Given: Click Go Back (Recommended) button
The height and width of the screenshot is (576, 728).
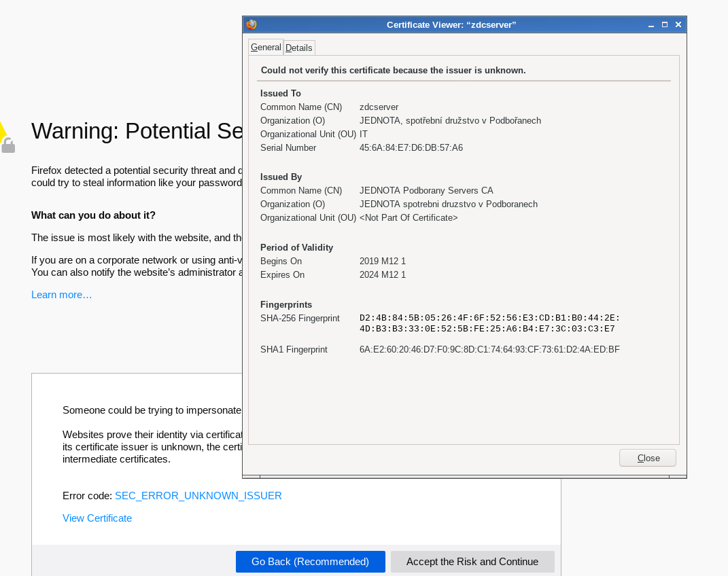Looking at the screenshot, I should point(311,562).
